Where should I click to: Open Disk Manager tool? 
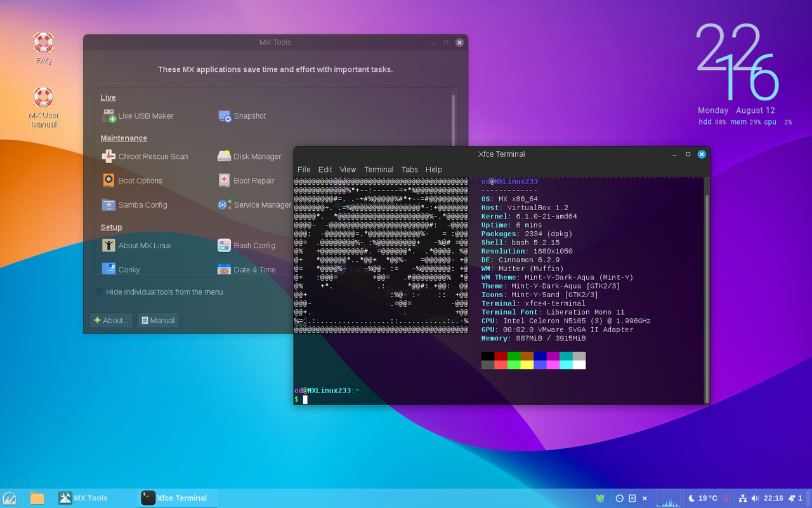(x=249, y=156)
